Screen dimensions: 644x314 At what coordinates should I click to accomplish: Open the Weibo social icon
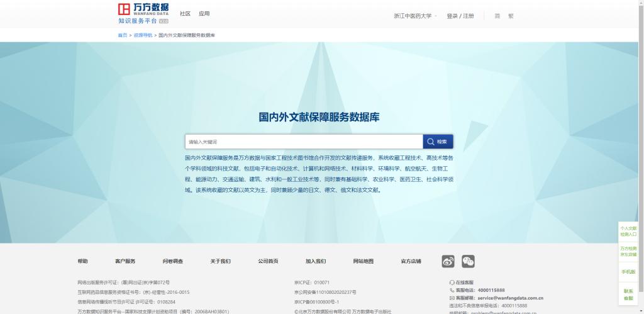coord(448,261)
